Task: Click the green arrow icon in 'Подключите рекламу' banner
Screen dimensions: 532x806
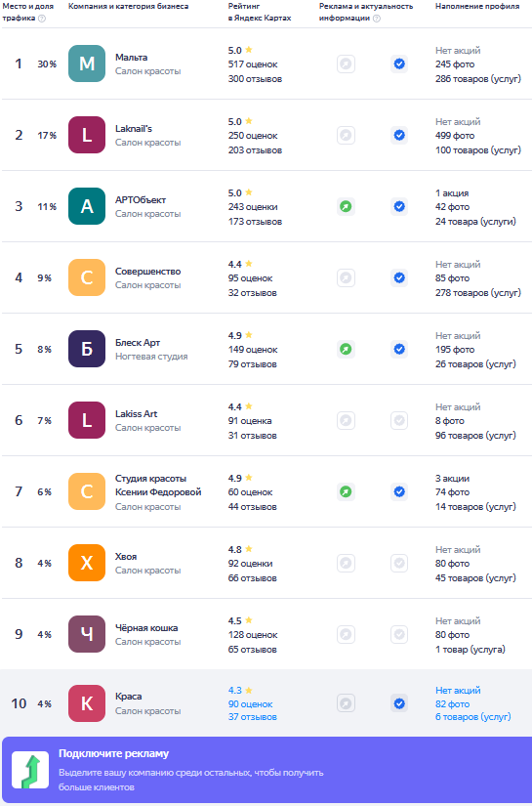Action: [x=30, y=770]
